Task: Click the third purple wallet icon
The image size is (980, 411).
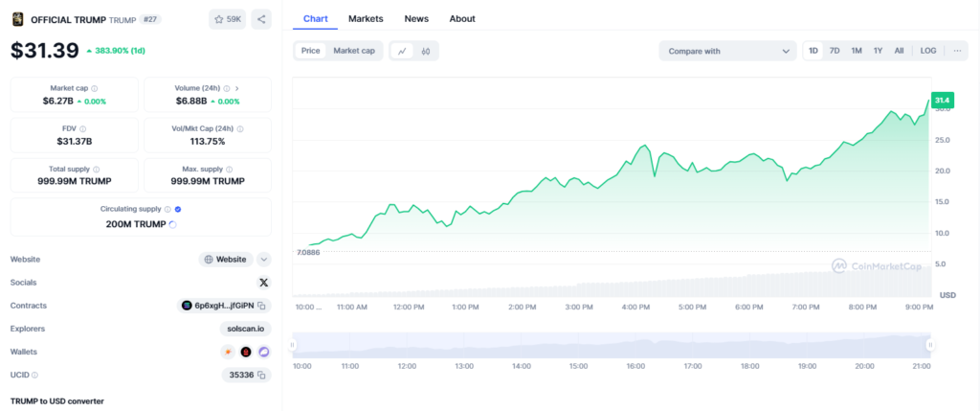Action: pos(264,353)
